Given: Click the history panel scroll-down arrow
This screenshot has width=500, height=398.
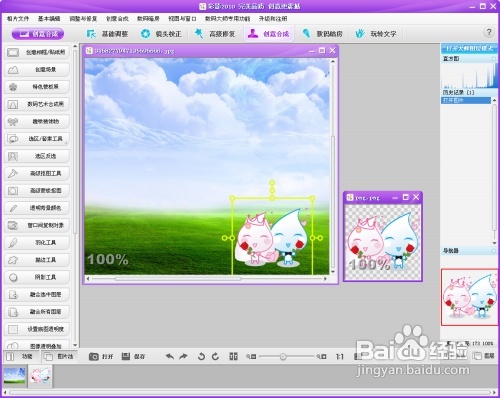Looking at the screenshot, I should point(494,242).
